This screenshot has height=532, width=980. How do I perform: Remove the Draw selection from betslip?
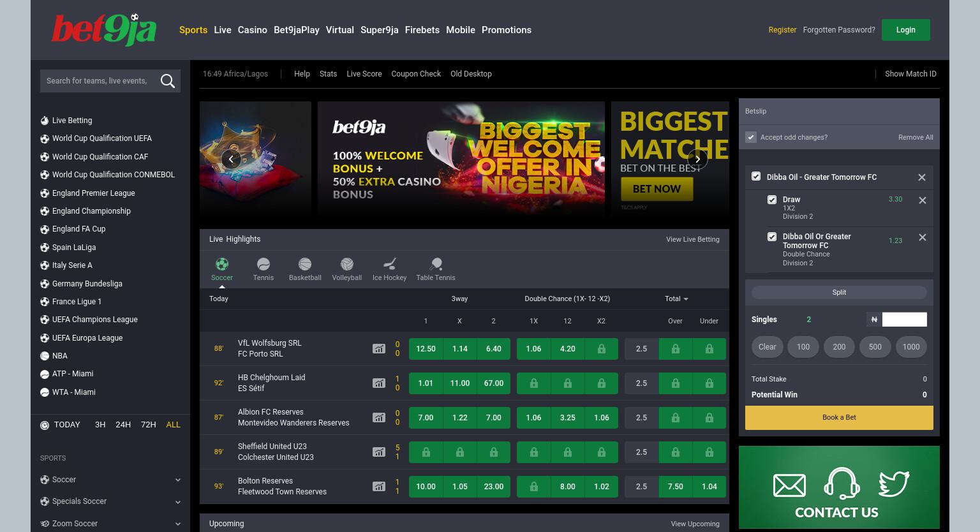[x=922, y=200]
